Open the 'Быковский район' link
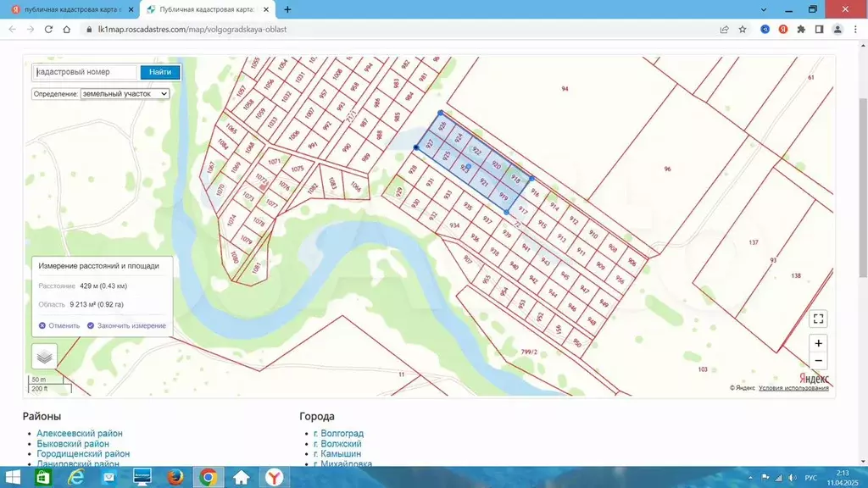The image size is (868, 488). coord(73,444)
